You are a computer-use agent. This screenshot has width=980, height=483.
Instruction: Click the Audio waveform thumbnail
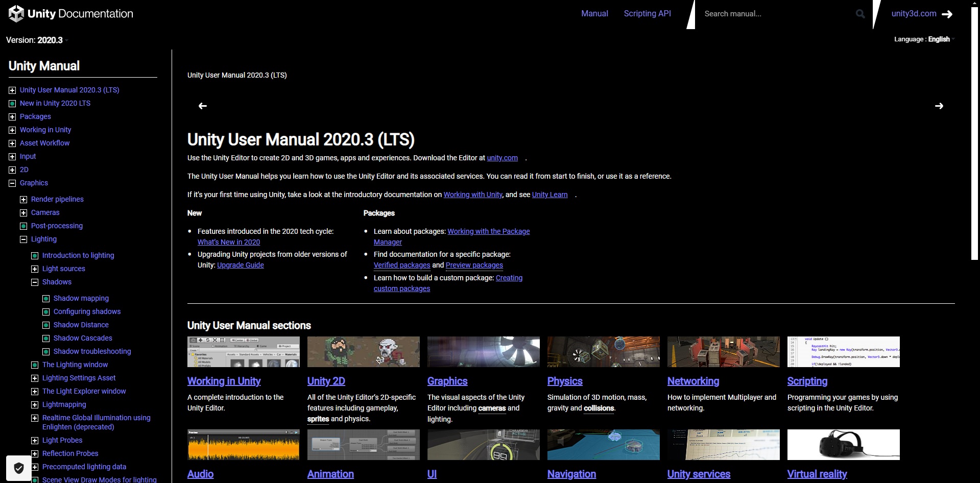244,445
